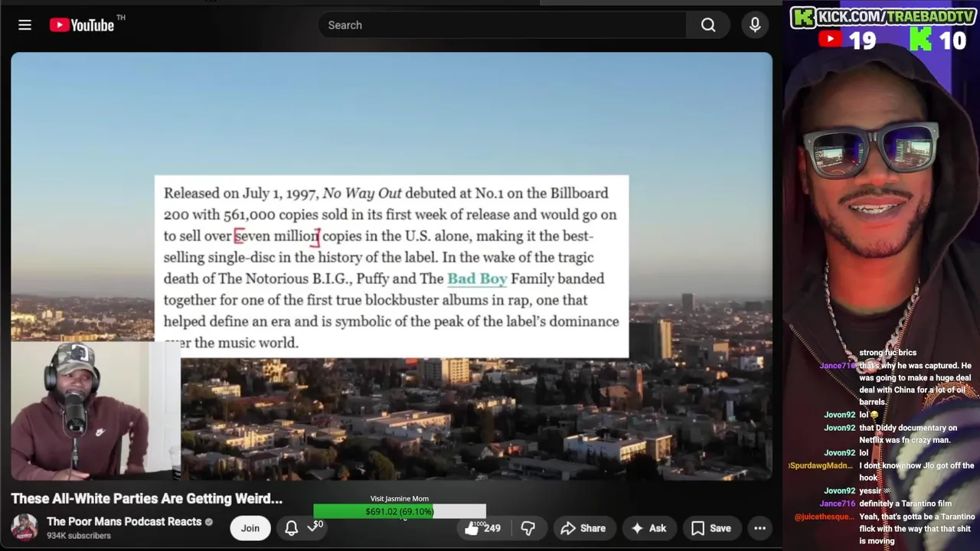Click Kick viewer count number 10

tap(953, 40)
